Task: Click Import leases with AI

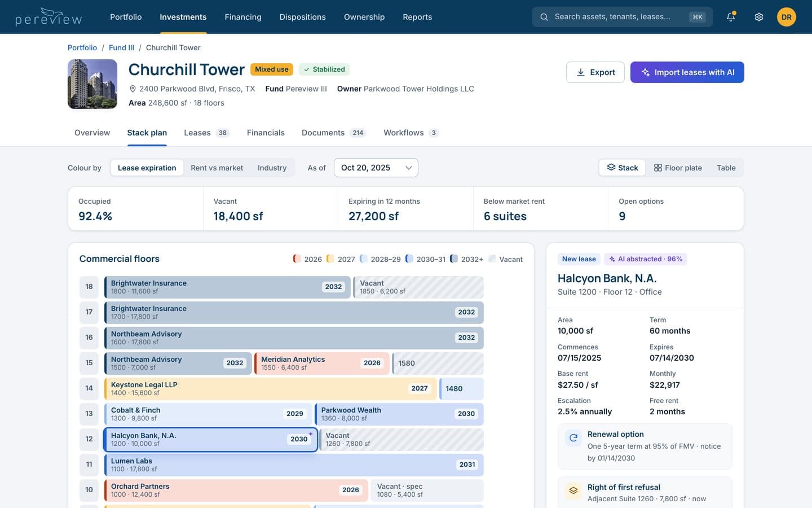Action: coord(687,72)
